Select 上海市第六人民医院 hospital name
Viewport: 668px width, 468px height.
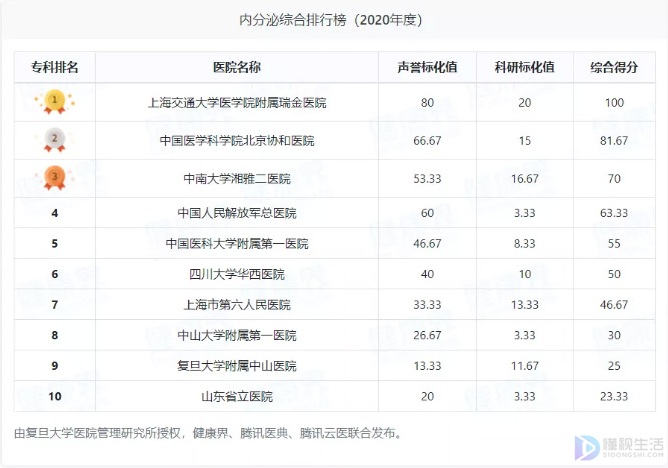click(x=237, y=305)
